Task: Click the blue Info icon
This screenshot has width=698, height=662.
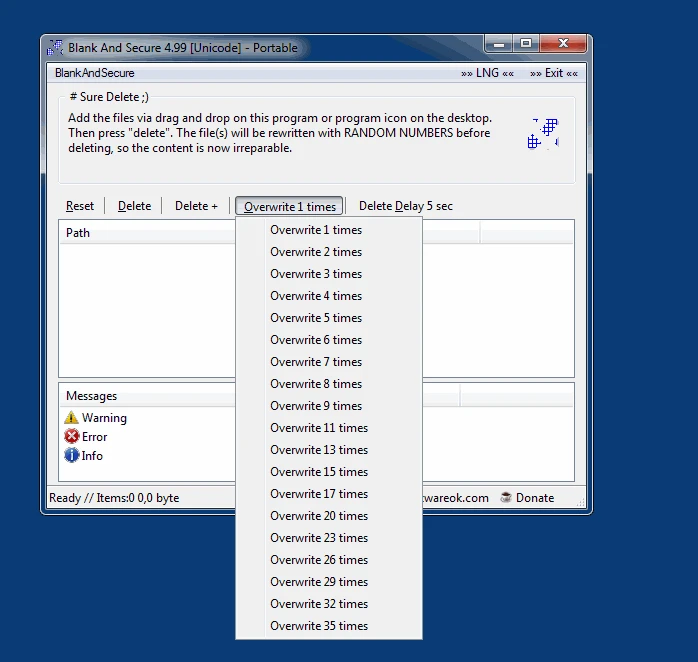Action: click(71, 455)
